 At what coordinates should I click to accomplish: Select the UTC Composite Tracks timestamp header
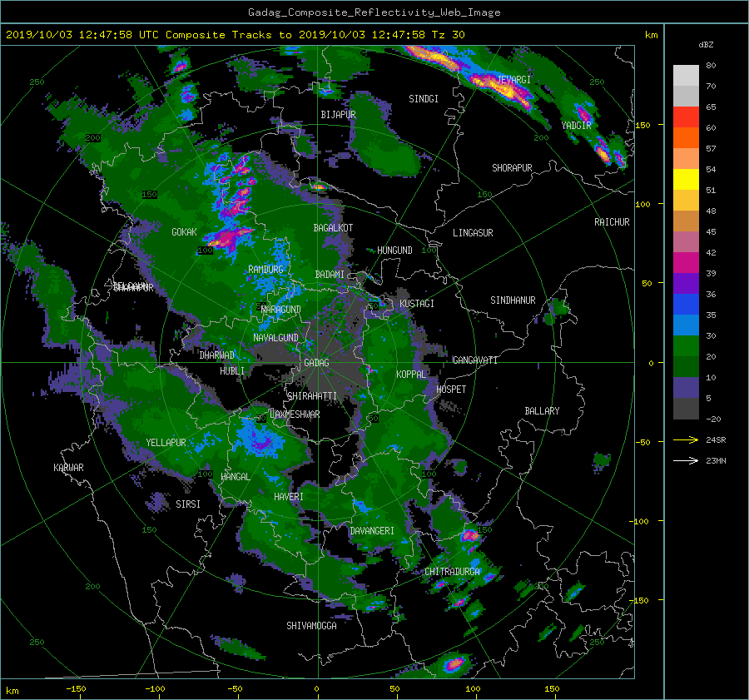point(235,35)
